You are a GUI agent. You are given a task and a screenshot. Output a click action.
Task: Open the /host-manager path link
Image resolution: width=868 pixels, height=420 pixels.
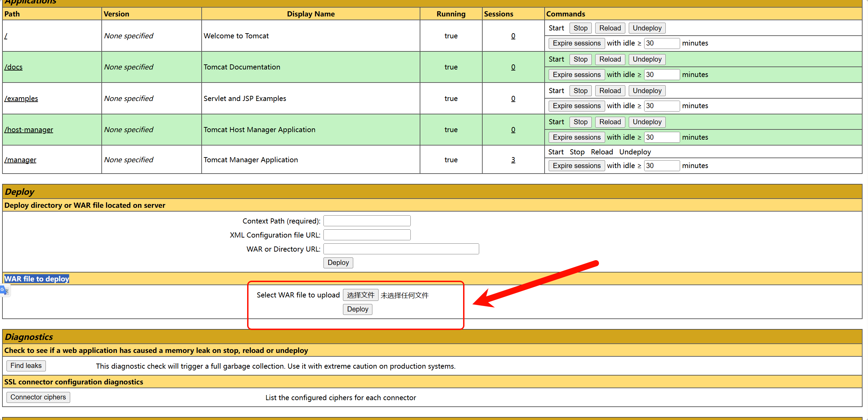pyautogui.click(x=29, y=130)
